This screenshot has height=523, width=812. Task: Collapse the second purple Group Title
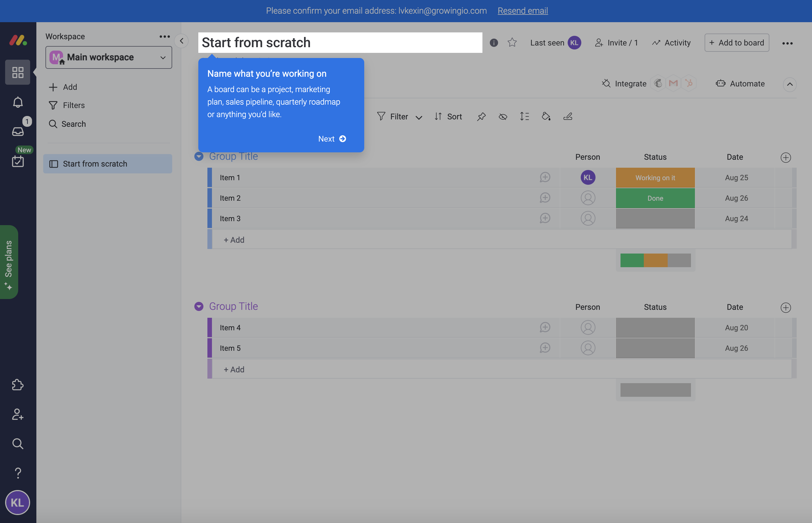[199, 306]
